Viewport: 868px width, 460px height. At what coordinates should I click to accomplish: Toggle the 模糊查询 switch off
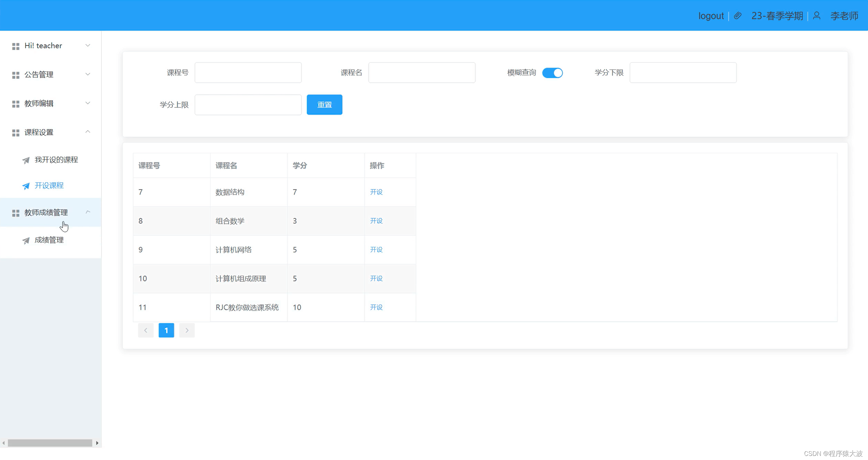[x=552, y=73]
